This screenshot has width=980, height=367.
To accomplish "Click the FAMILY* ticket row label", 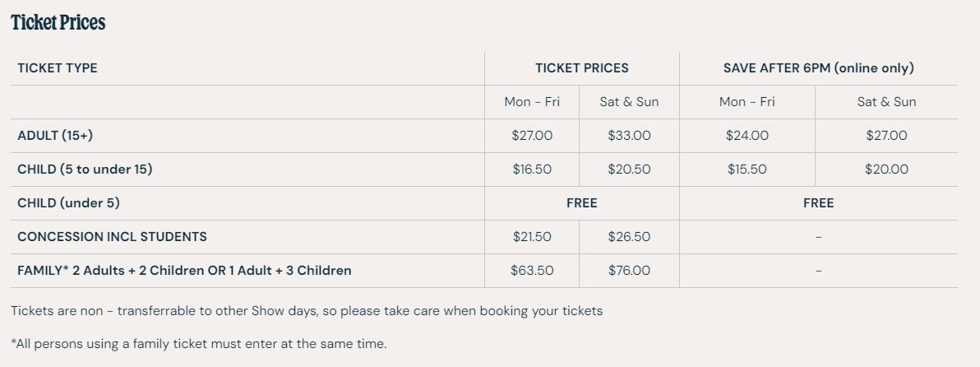I will click(x=184, y=271).
